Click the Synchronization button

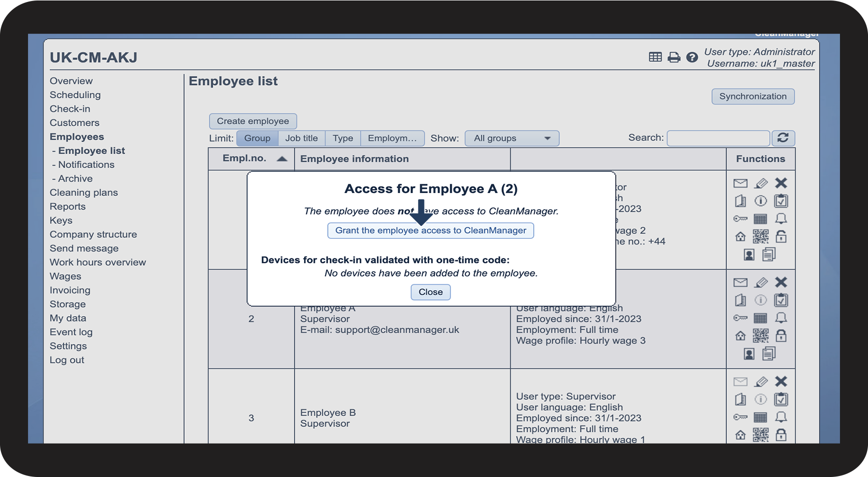pos(753,96)
